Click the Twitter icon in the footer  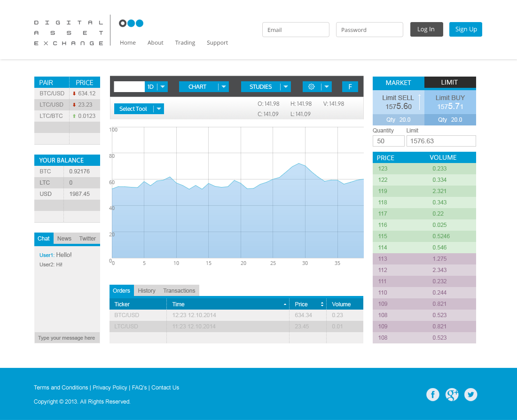click(470, 395)
